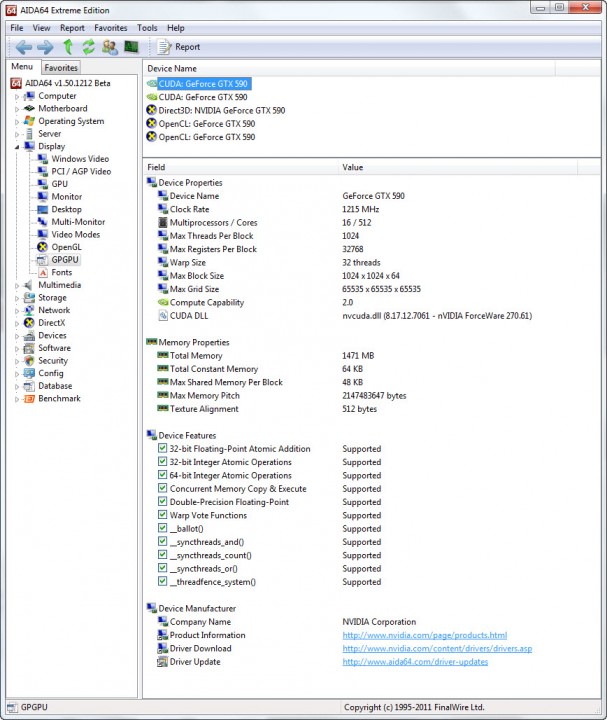Toggle 32-bit Integer Atomic Operations checkbox
Viewport: 607px width, 720px height.
163,461
